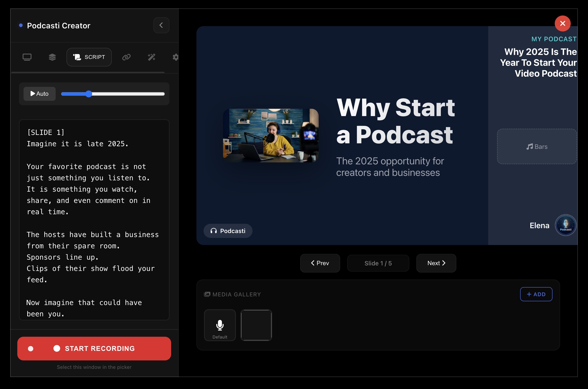
Task: Click the Podcasti headphones badge on the slide
Action: click(x=228, y=231)
